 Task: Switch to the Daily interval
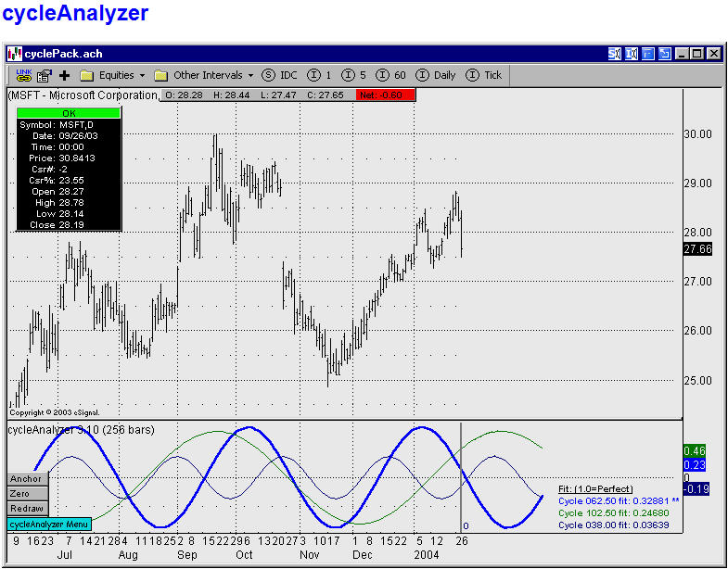click(436, 75)
